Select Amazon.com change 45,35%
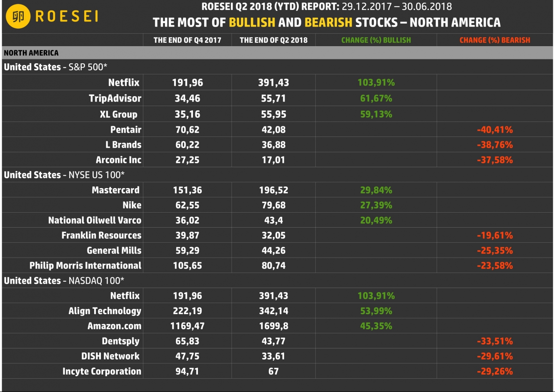 coord(376,326)
